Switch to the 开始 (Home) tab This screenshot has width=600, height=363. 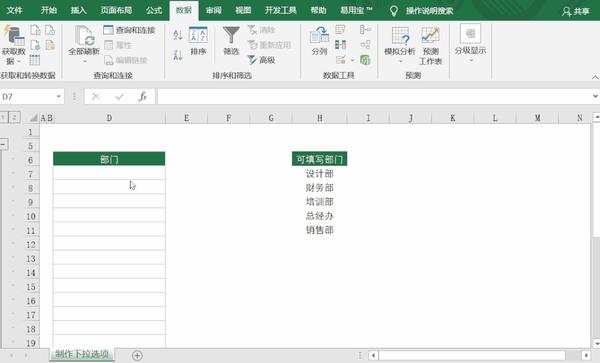point(49,10)
